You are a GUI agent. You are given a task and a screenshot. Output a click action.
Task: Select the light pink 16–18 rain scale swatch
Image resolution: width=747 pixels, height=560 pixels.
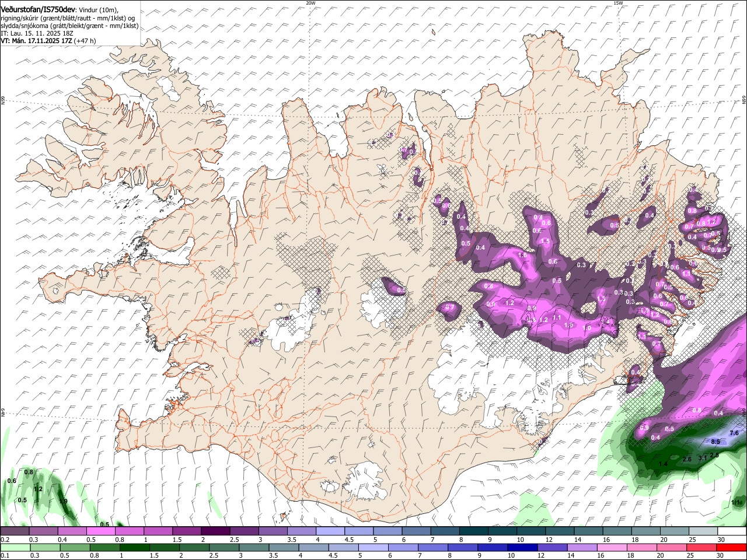pyautogui.click(x=612, y=547)
